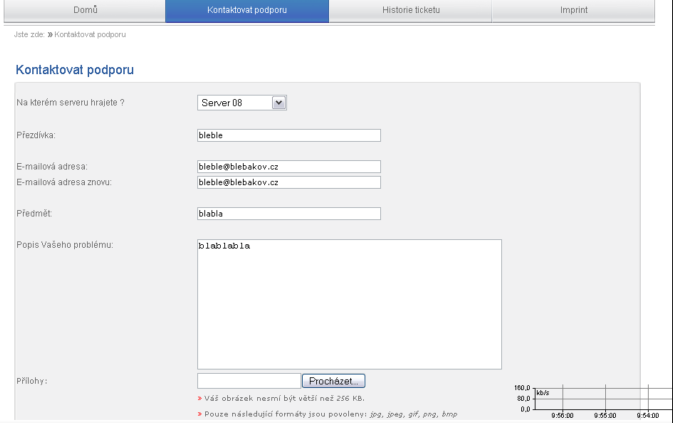Viewport: 673px width, 423px height.
Task: Focus the Předmět field containing blabla
Action: point(289,213)
